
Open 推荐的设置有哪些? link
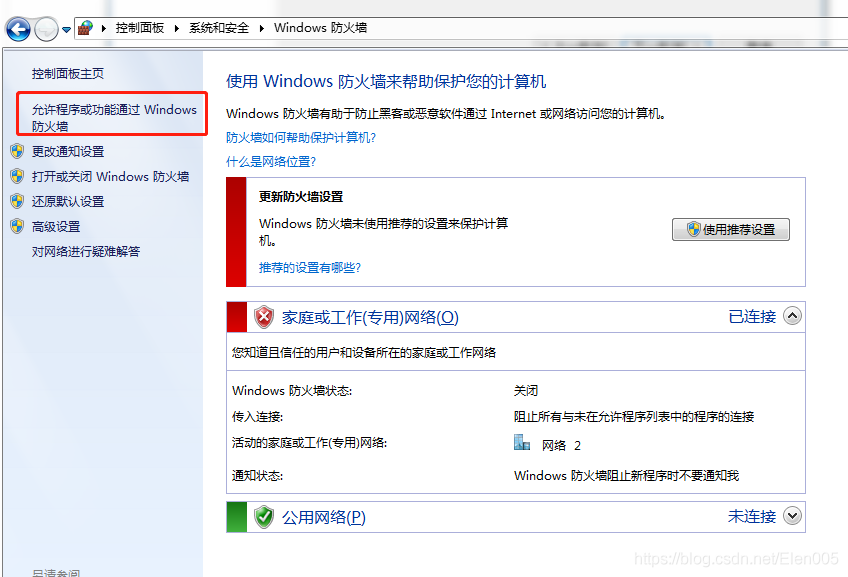pyautogui.click(x=309, y=267)
